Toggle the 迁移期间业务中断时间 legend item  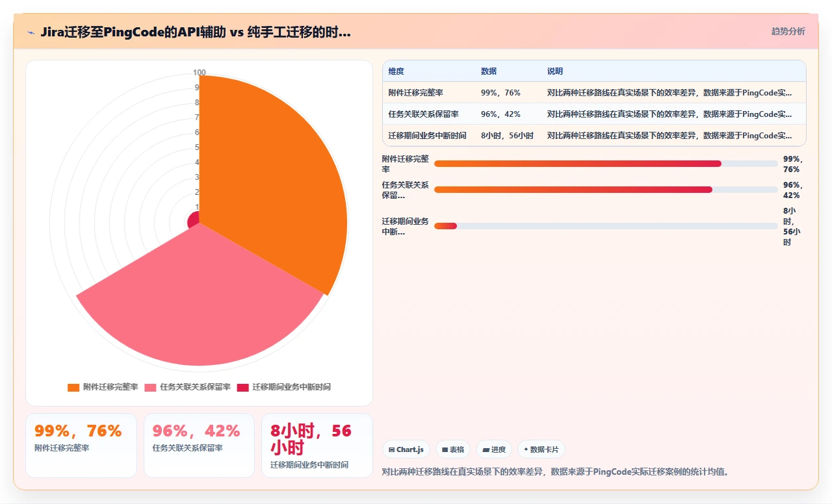283,387
